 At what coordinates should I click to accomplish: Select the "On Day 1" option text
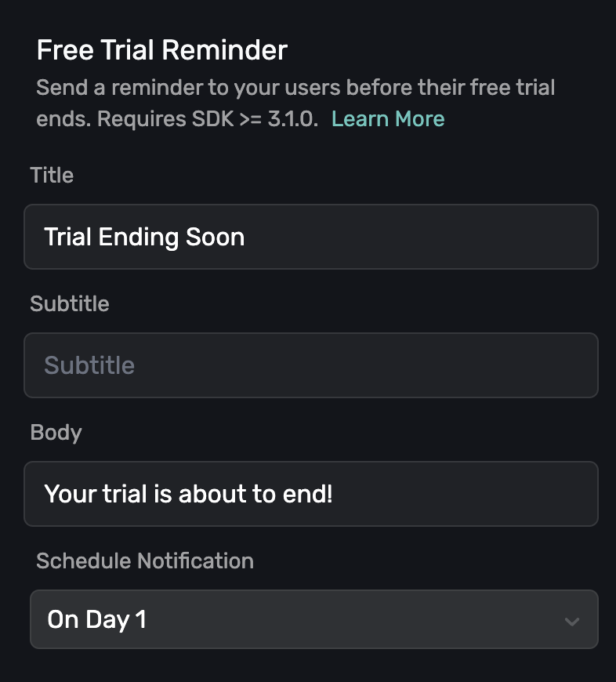point(97,619)
